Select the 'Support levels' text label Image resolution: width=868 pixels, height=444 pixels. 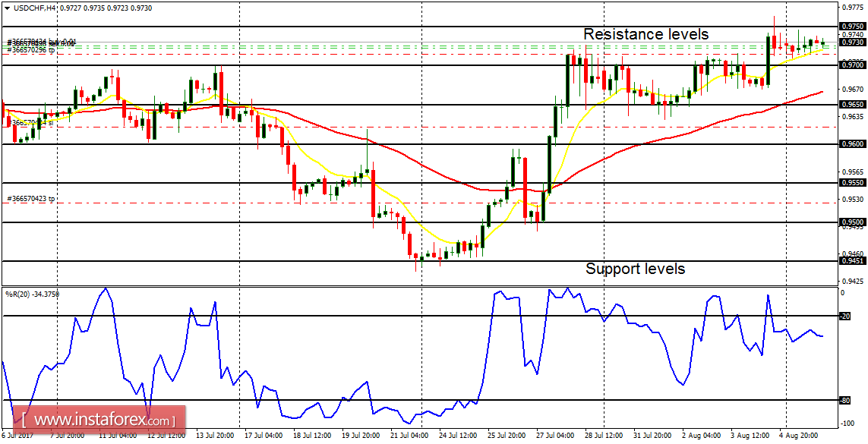(636, 269)
